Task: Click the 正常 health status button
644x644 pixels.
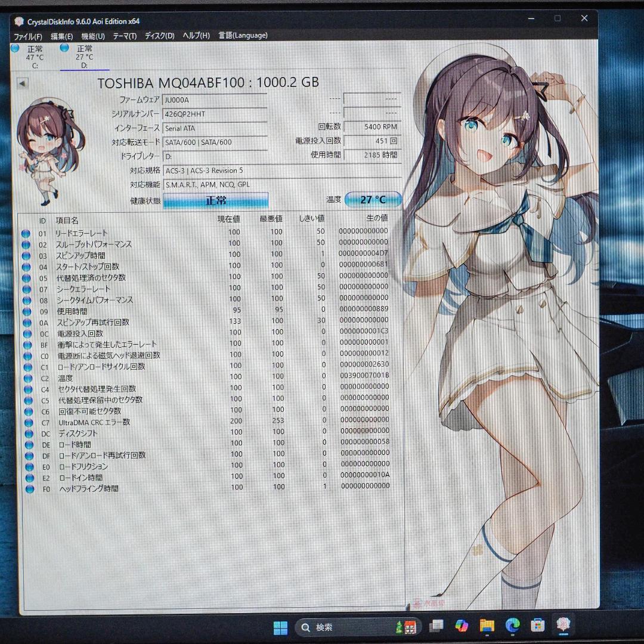Action: pyautogui.click(x=216, y=200)
